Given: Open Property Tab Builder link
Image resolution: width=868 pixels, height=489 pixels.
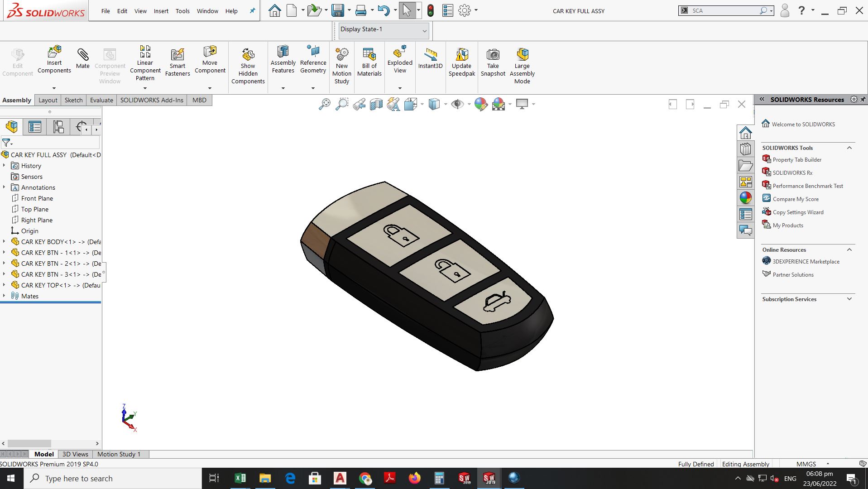Looking at the screenshot, I should (x=797, y=160).
